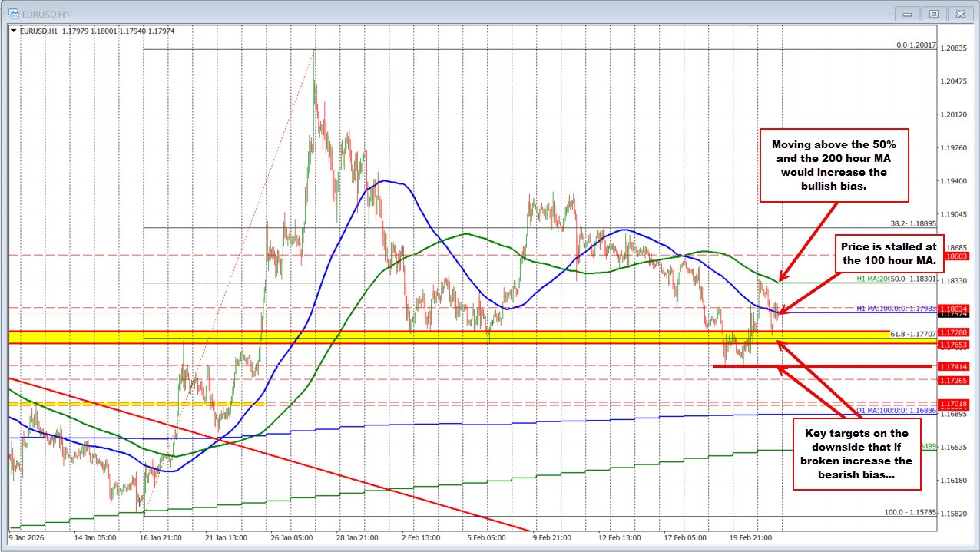Viewport: 980px width, 552px height.
Task: Open the EURUSD,H1 symbol dropdown arrow
Action: click(x=14, y=31)
